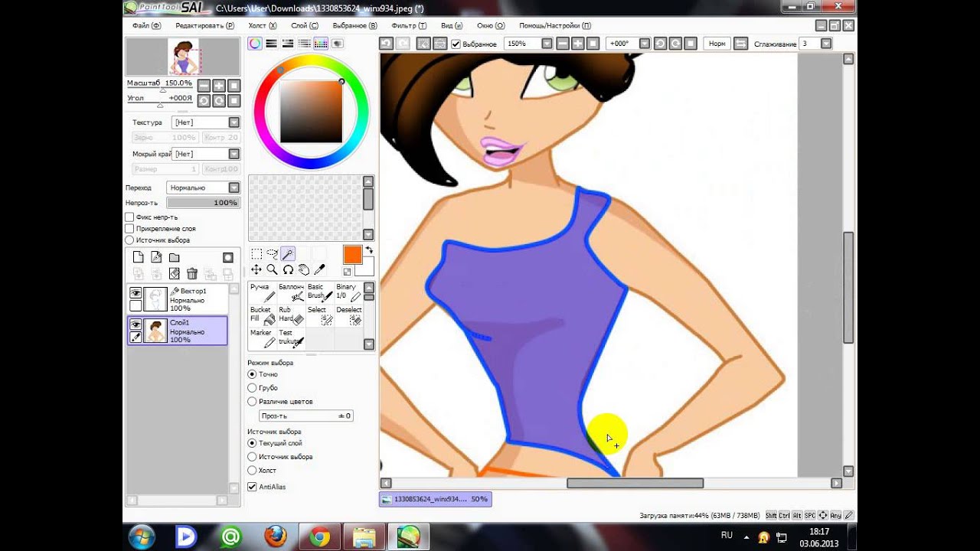Viewport: 980px width, 551px height.
Task: Open the 150% zoom dropdown in toolbar
Action: pos(547,44)
